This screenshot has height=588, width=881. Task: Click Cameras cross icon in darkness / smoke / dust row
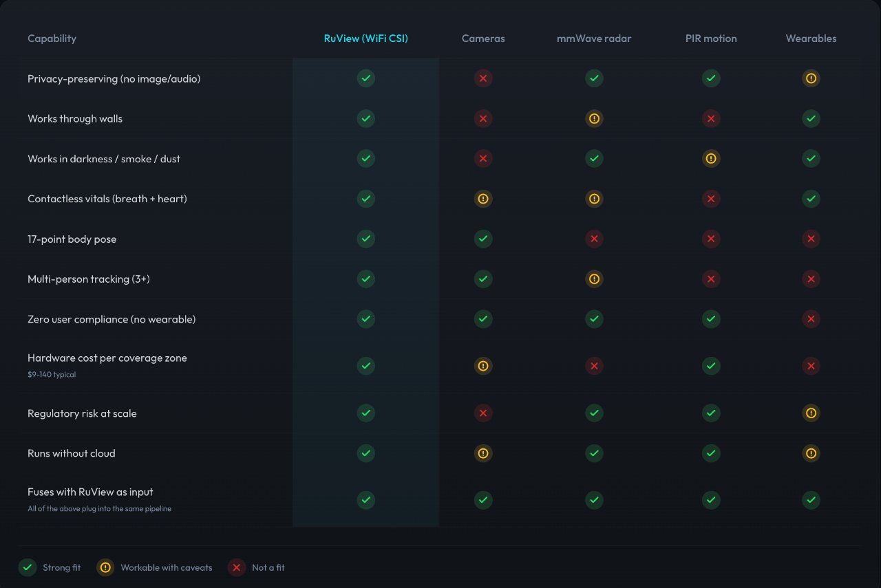tap(483, 159)
